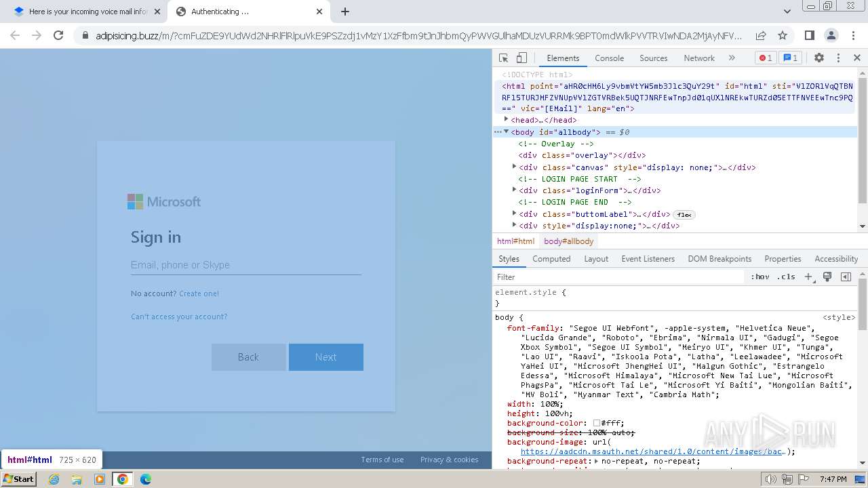
Task: Switch to the Network tab
Action: pyautogui.click(x=699, y=58)
